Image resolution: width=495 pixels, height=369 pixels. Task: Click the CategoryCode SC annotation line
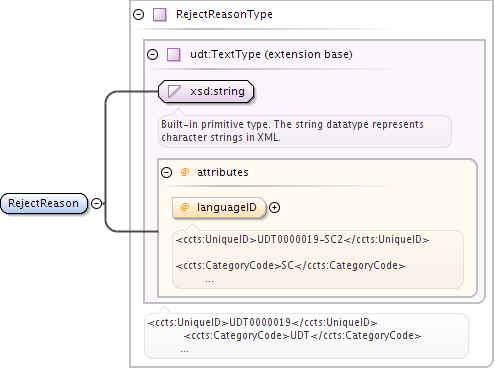pos(290,266)
